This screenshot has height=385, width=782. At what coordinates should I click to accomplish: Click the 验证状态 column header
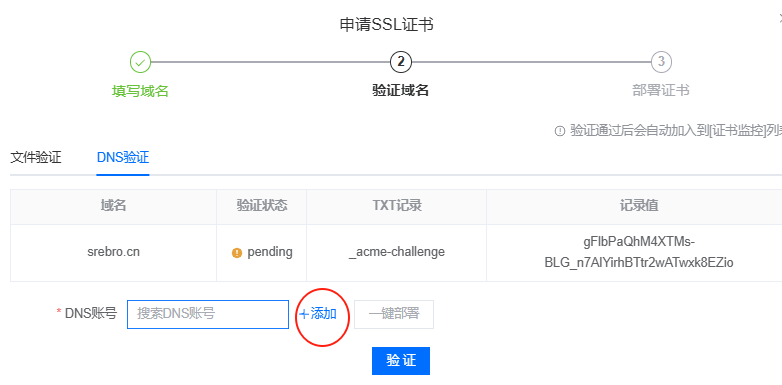click(x=262, y=206)
